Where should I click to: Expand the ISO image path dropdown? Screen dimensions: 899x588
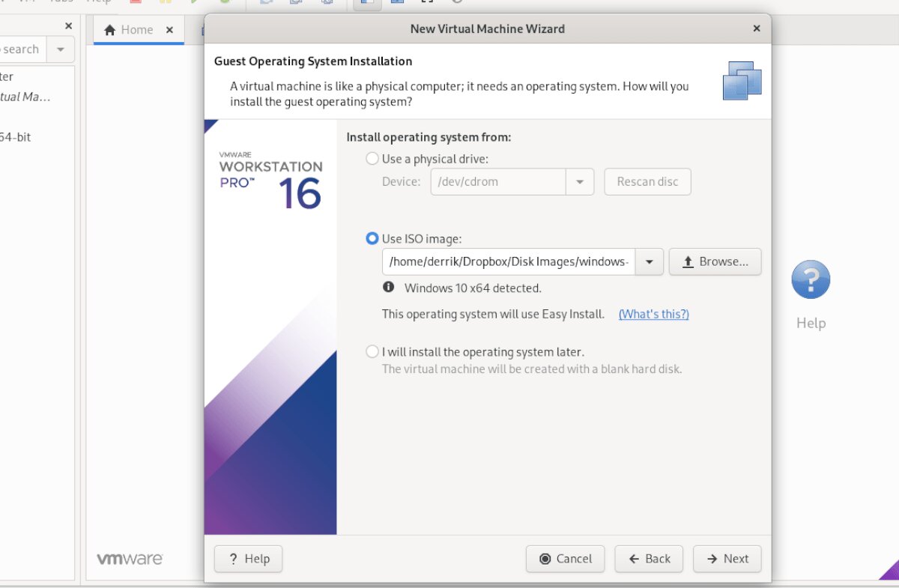[649, 261]
